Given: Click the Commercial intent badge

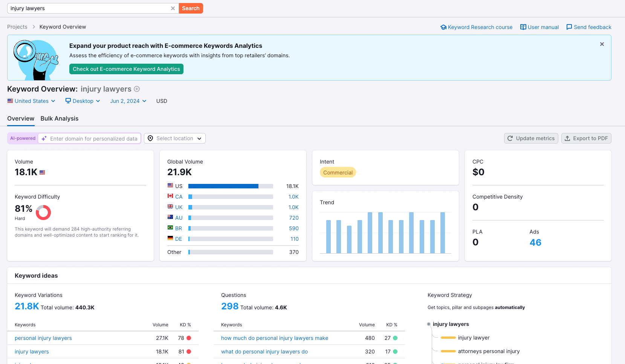Looking at the screenshot, I should 338,173.
